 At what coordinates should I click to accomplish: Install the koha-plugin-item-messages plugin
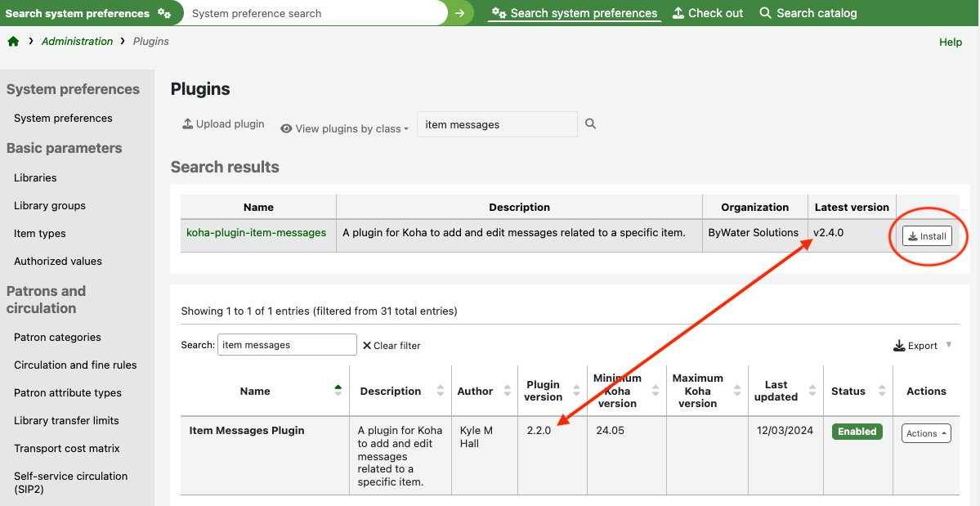pos(927,236)
